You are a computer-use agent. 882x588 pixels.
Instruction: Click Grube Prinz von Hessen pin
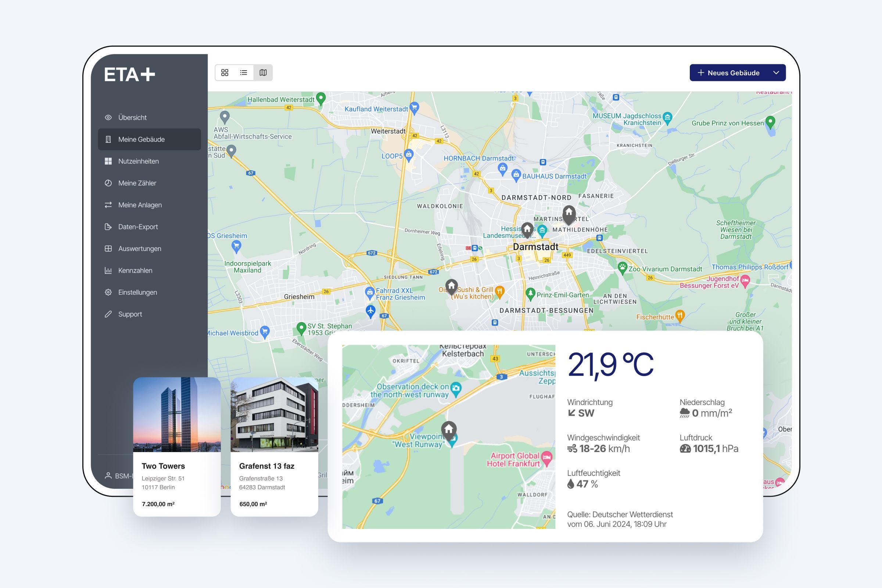tap(770, 122)
